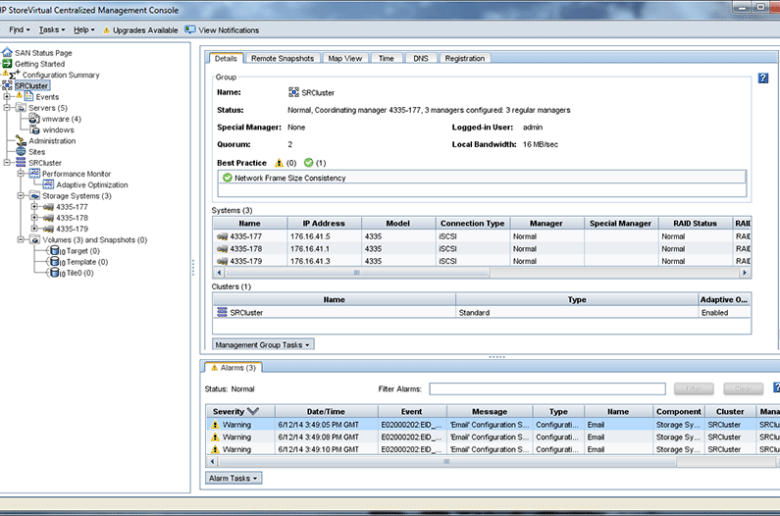Click Adaptive Optimization icon
Image resolution: width=780 pixels, height=516 pixels.
[48, 185]
